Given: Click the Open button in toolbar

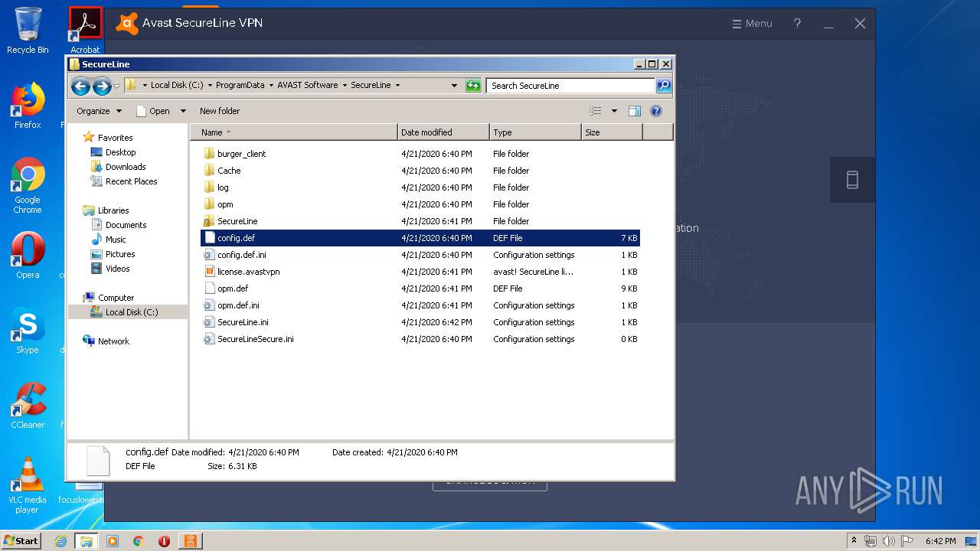Looking at the screenshot, I should coord(153,111).
